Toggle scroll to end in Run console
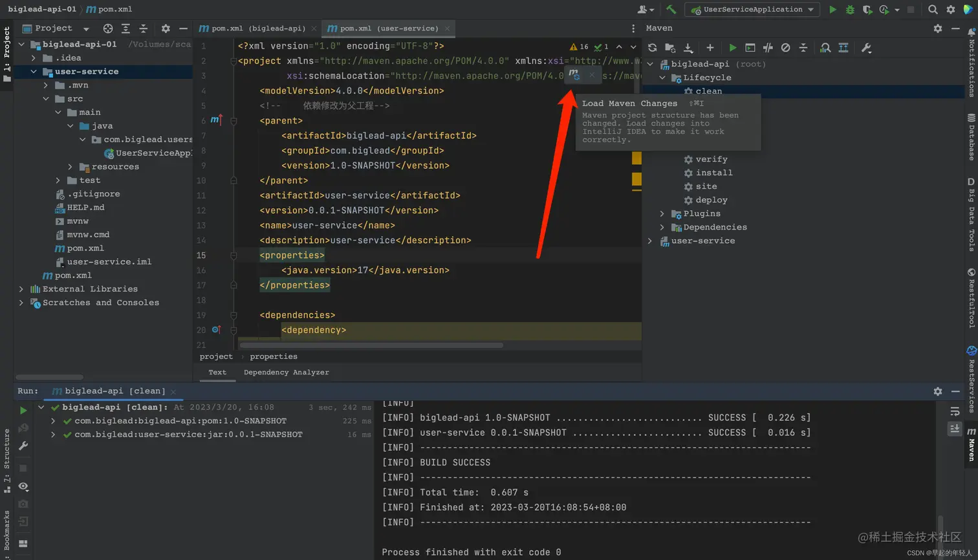 pyautogui.click(x=955, y=429)
